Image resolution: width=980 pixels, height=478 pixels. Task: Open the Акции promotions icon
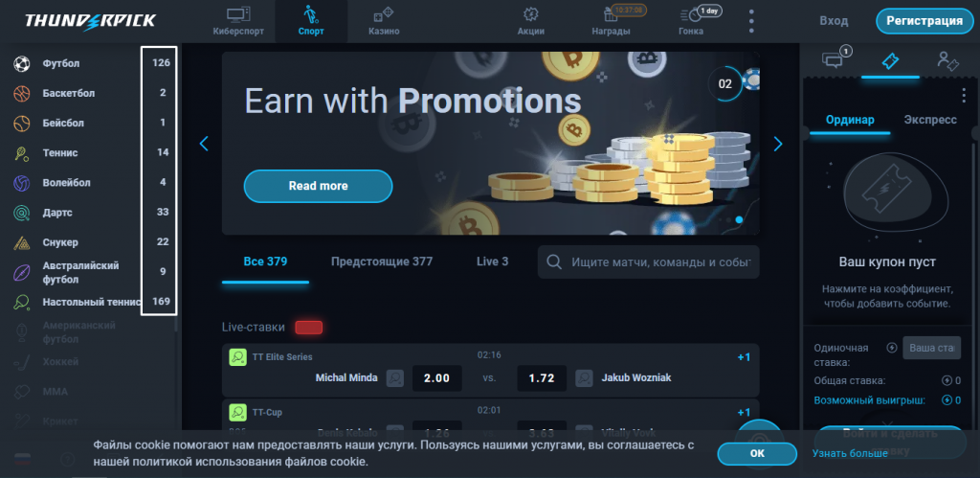530,14
